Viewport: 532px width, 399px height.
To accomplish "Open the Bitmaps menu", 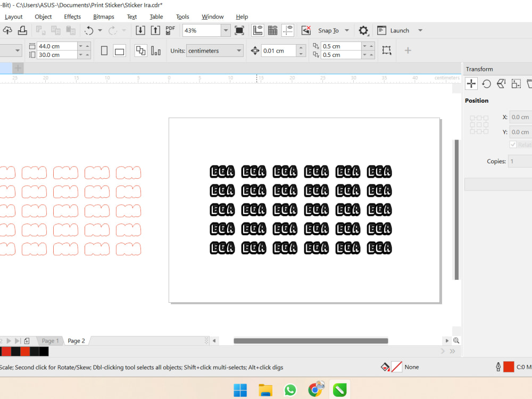I will pyautogui.click(x=104, y=16).
